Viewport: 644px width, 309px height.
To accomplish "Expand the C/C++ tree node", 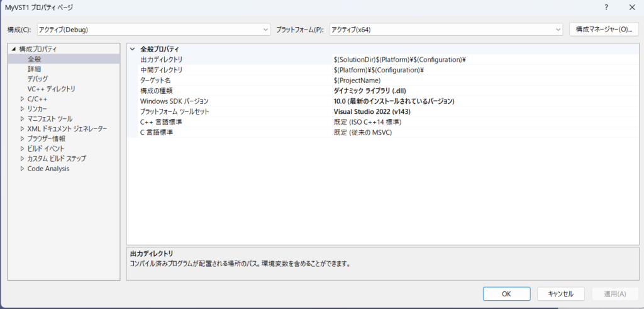I will click(x=23, y=99).
